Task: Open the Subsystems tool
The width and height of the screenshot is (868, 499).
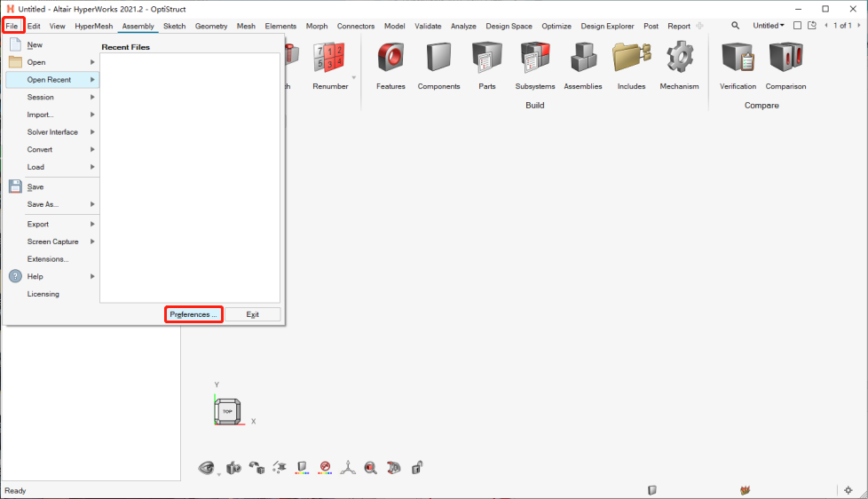Action: (x=535, y=66)
